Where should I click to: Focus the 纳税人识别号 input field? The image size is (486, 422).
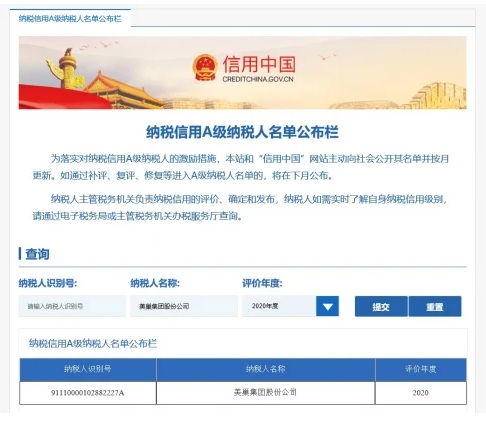pos(72,306)
